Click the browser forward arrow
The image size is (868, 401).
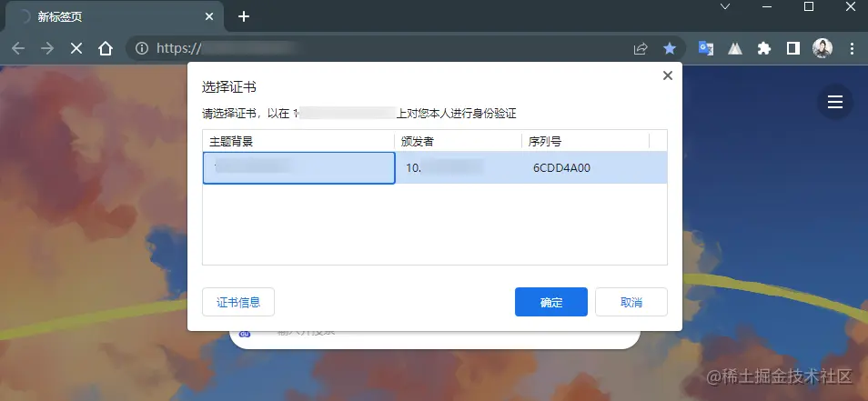[47, 49]
